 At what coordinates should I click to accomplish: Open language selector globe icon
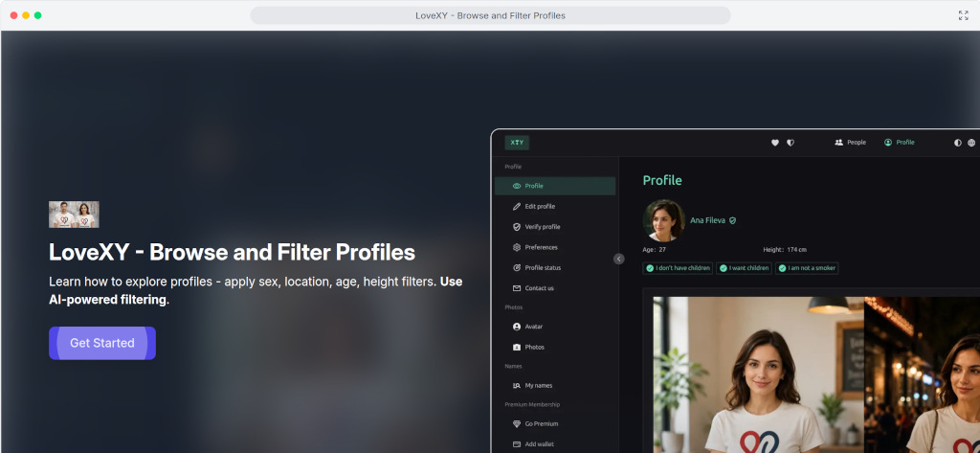tap(971, 143)
